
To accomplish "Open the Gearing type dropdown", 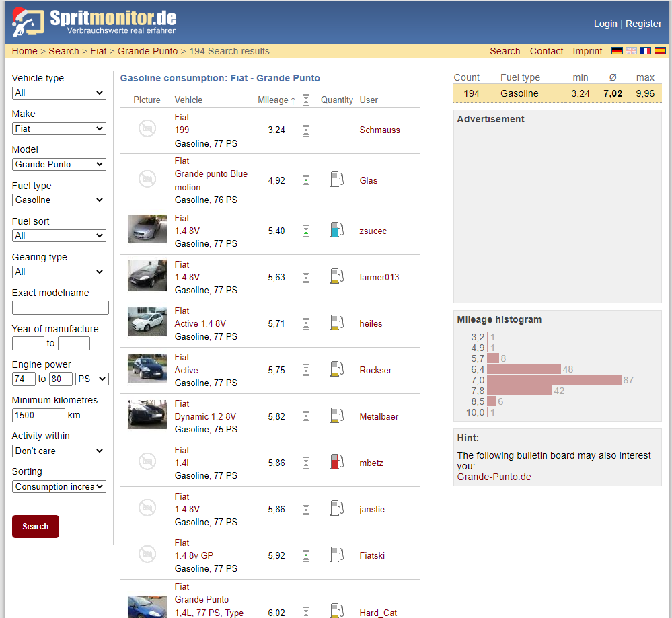I will pos(59,272).
